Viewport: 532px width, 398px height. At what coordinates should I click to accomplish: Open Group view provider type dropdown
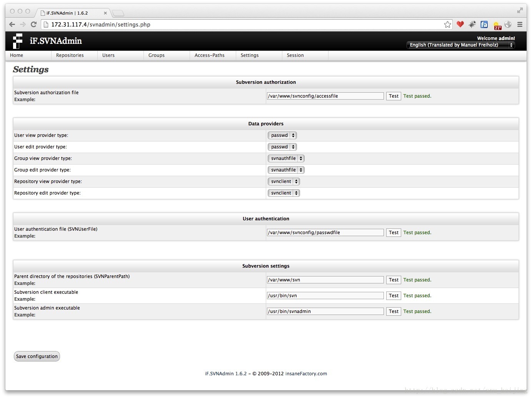[286, 158]
